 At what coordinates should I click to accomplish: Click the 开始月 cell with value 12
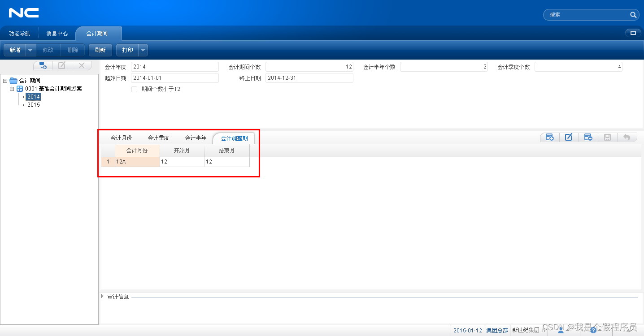182,162
